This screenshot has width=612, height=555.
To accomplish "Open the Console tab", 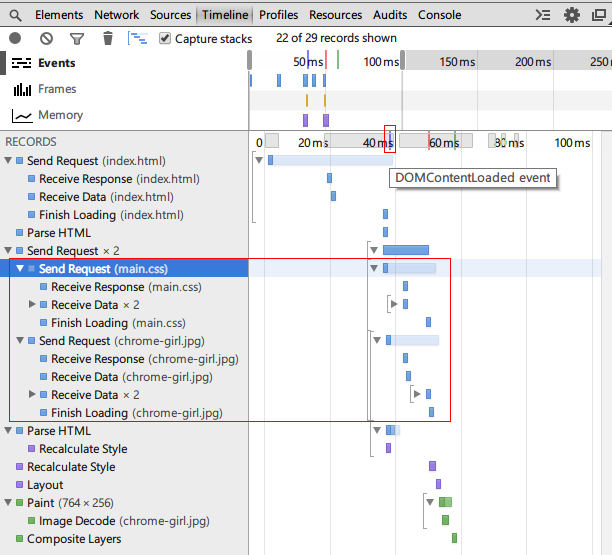I will [439, 15].
